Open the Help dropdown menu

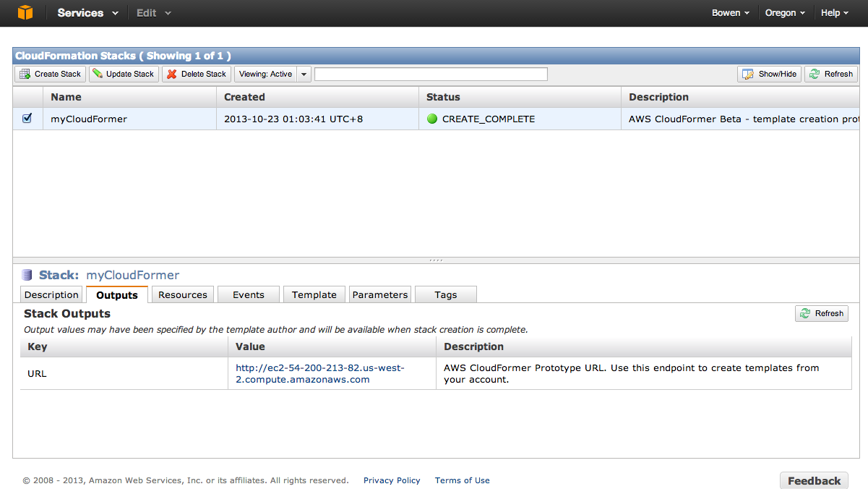[x=835, y=13]
